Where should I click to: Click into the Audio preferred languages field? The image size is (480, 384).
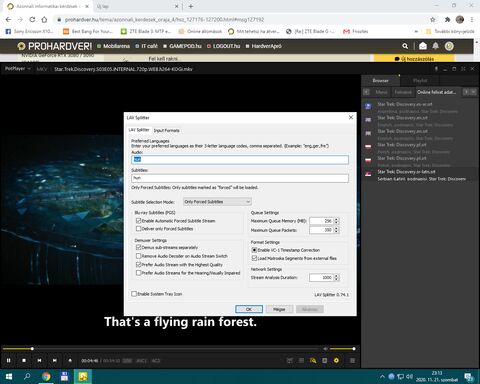click(240, 159)
